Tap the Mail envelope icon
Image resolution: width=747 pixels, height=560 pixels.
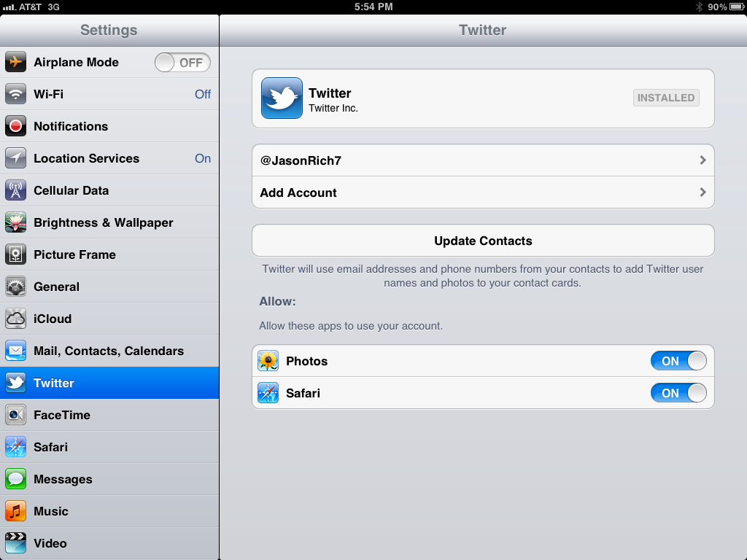16,351
